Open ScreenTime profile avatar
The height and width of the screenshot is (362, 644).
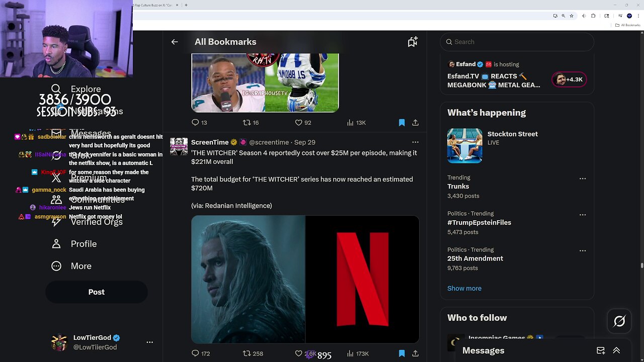point(179,146)
